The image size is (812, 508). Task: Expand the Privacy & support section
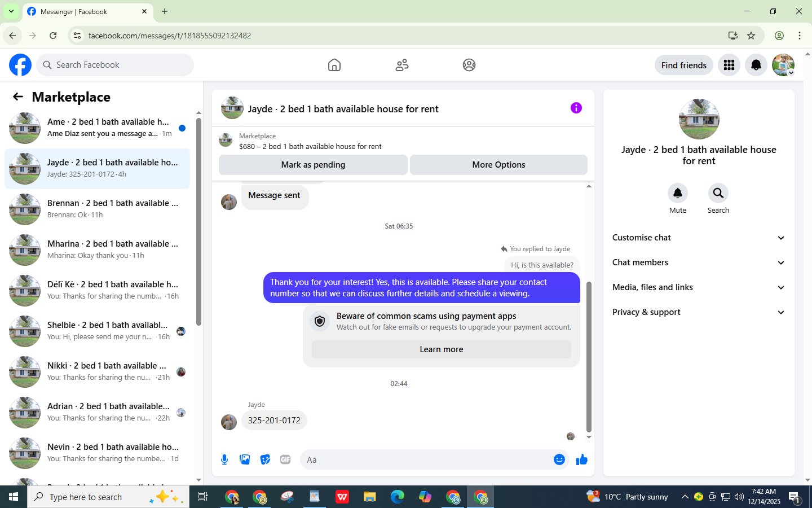click(699, 312)
